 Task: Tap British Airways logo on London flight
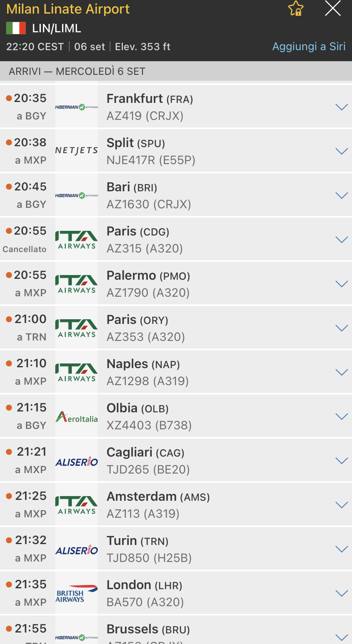(x=77, y=593)
